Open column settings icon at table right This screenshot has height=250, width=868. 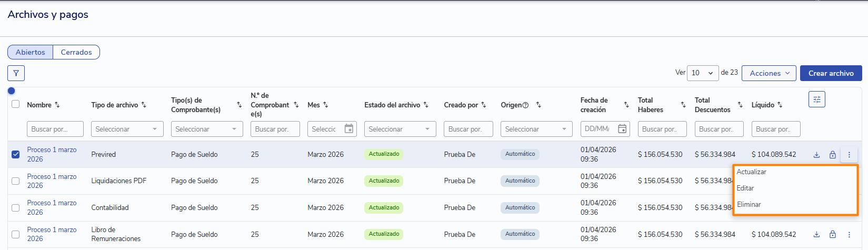(816, 99)
